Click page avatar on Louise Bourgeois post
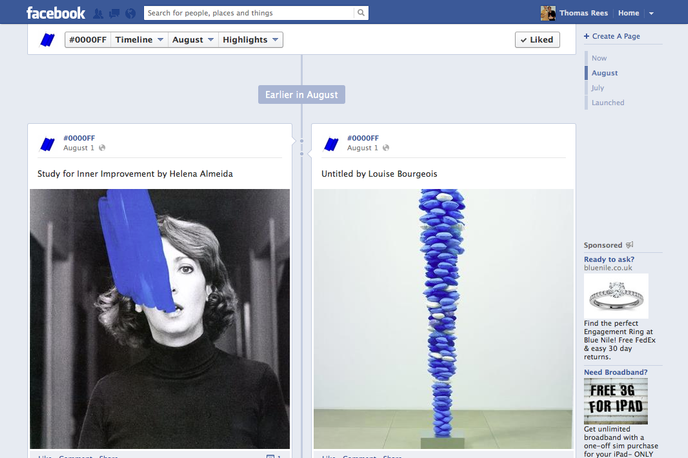This screenshot has width=688, height=458. [331, 143]
